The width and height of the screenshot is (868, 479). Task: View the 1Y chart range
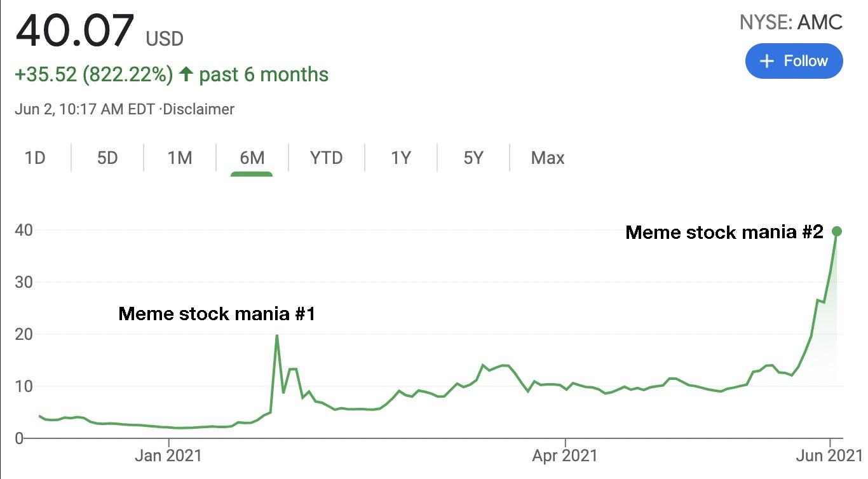coord(401,158)
